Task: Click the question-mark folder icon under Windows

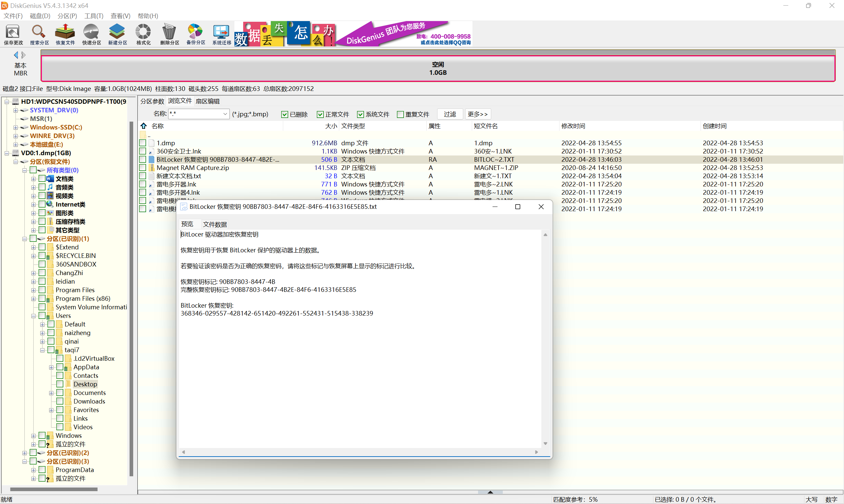Action: 50,444
